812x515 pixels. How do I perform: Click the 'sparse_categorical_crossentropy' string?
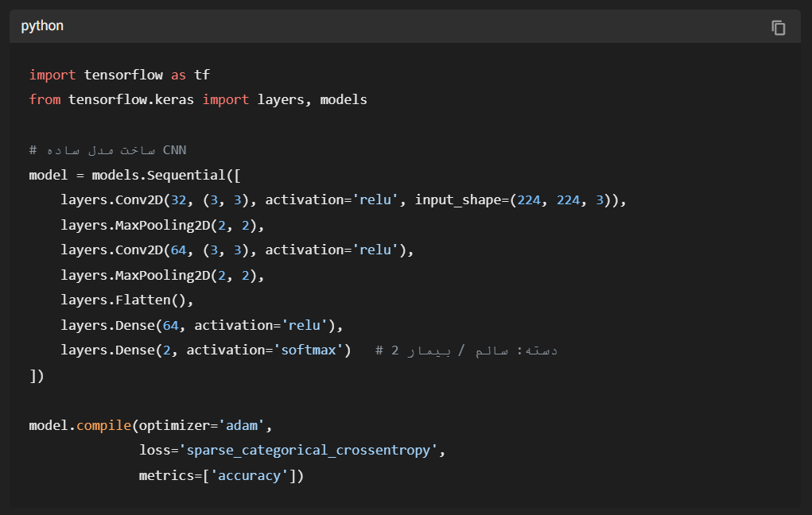(x=308, y=451)
